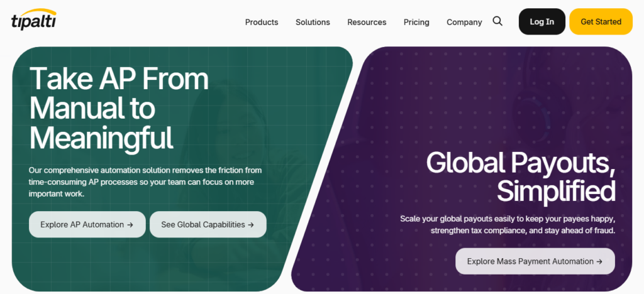
Task: Go to the Pricing page
Action: [x=416, y=22]
